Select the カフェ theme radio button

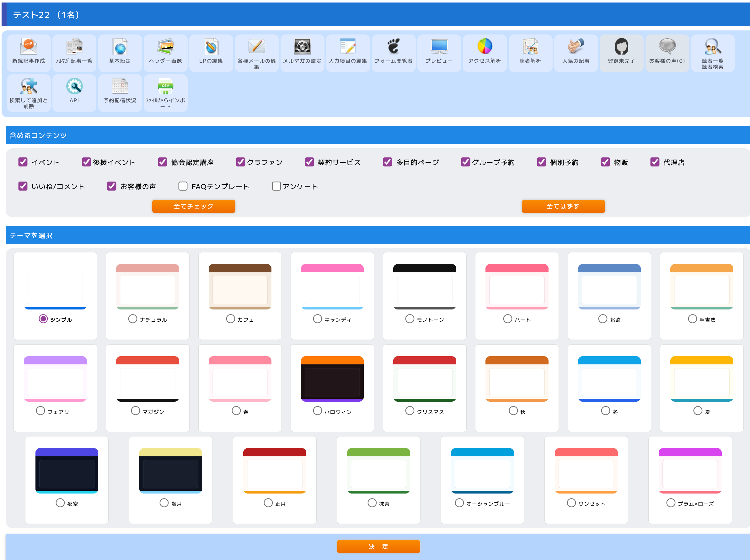point(231,319)
